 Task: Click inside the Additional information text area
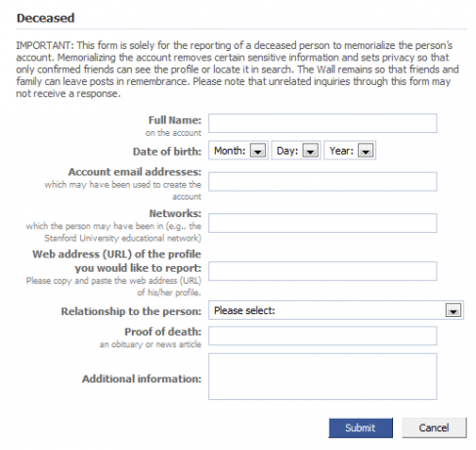tap(323, 377)
